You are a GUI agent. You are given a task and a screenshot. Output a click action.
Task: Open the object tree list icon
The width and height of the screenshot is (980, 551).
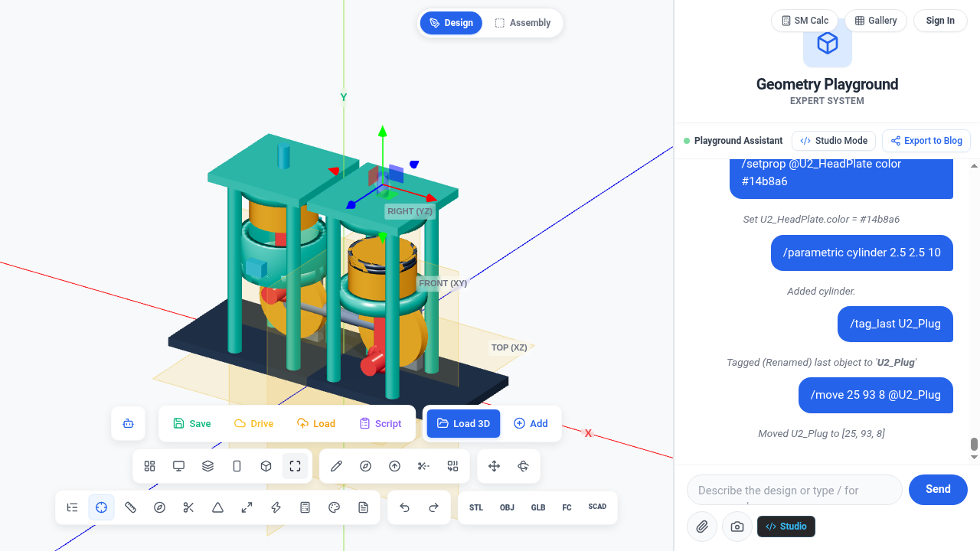pos(73,507)
